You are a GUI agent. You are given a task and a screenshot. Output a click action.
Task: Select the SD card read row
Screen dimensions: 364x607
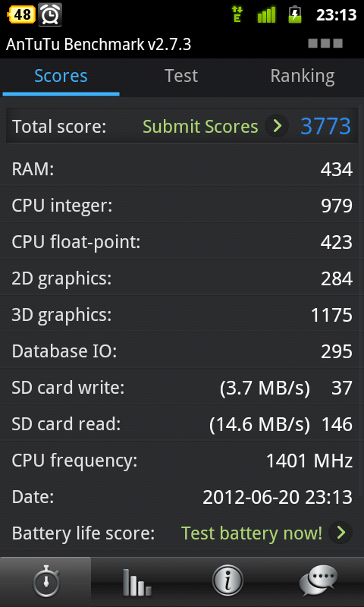click(182, 424)
